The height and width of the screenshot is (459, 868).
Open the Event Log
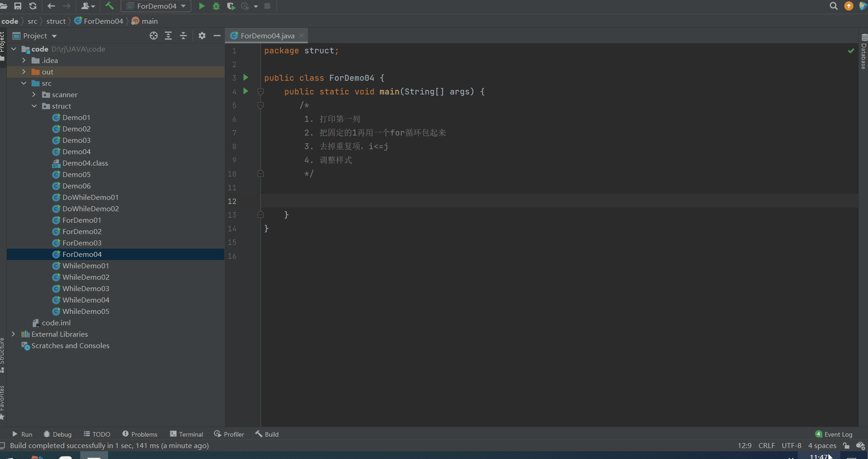click(834, 434)
